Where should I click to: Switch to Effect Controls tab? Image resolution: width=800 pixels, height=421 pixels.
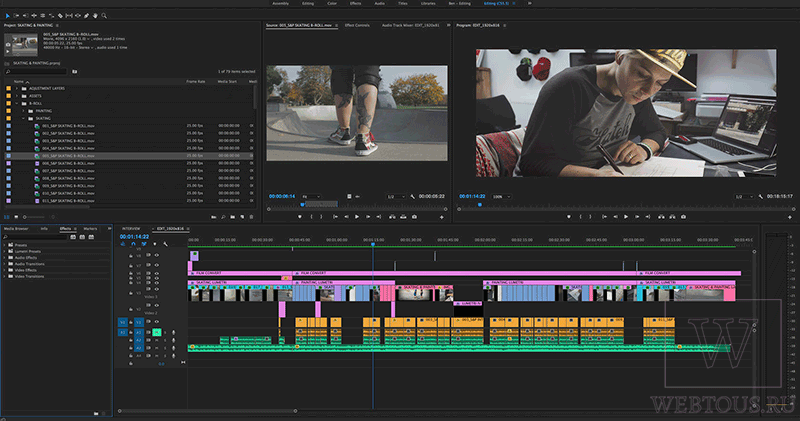[x=357, y=25]
